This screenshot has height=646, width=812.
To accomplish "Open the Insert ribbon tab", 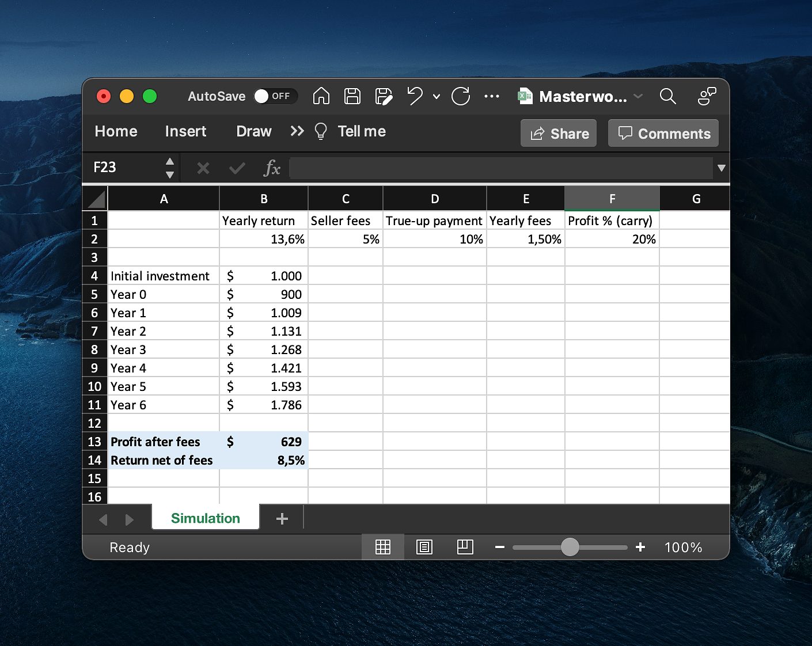I will pyautogui.click(x=185, y=131).
